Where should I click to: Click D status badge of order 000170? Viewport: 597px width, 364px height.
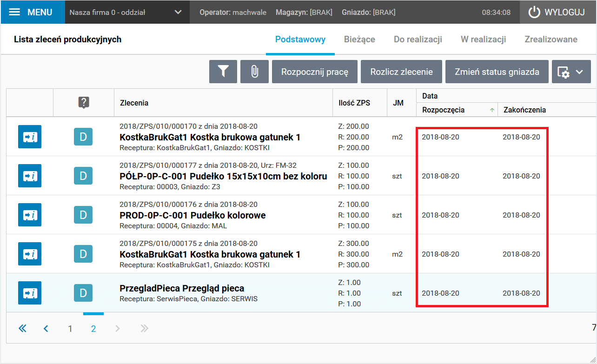[83, 137]
